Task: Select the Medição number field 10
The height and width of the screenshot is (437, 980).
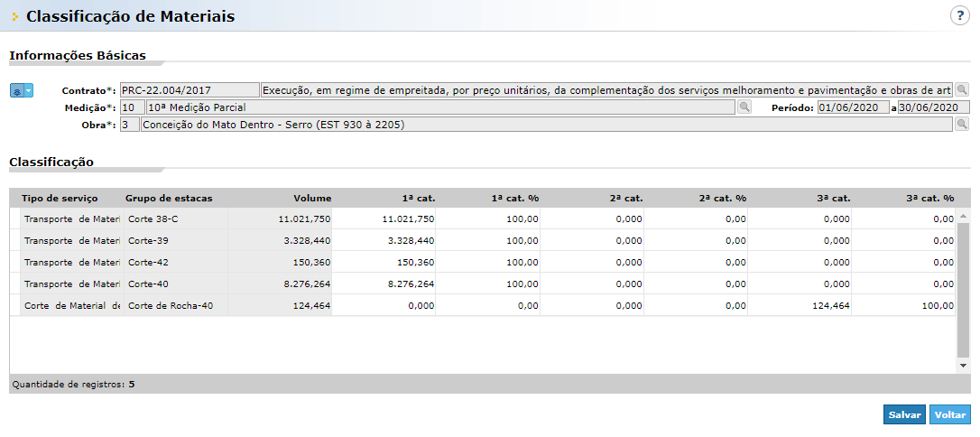Action: [x=133, y=107]
